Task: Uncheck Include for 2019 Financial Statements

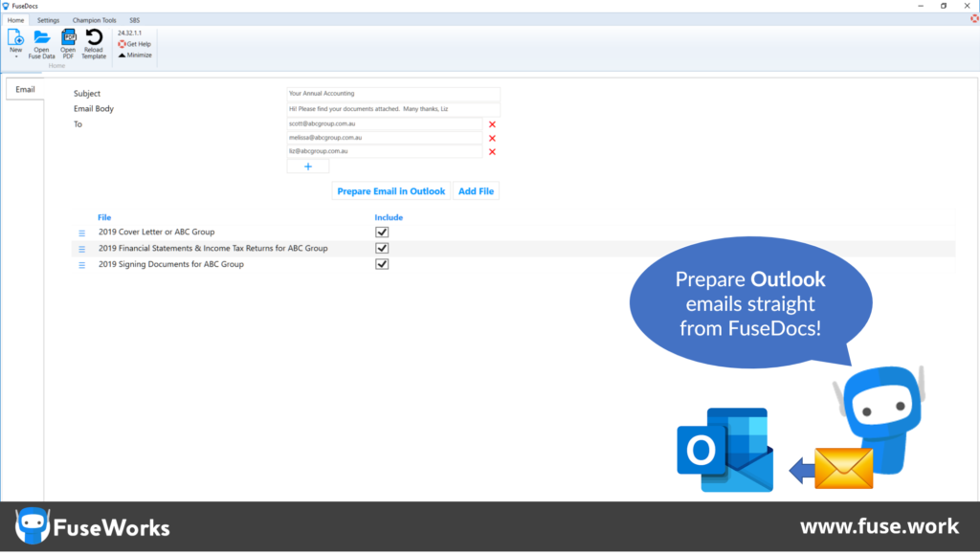Action: point(382,248)
